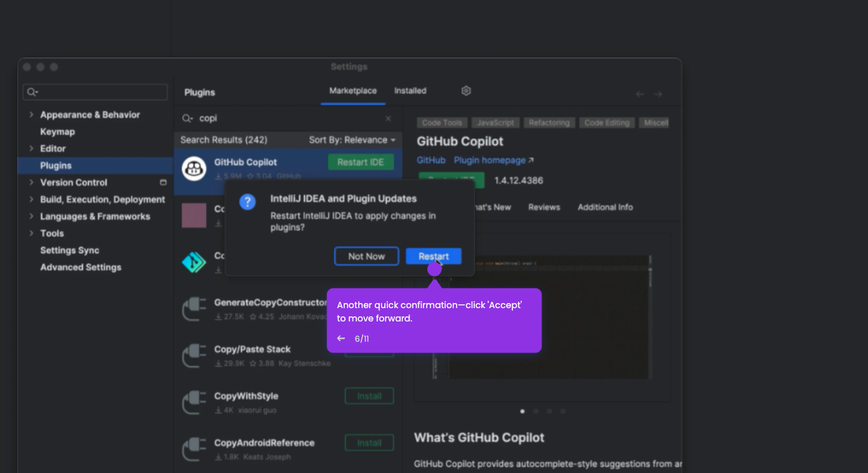Open the GitHub vendor link
Screen dimensions: 868x473
pyautogui.click(x=431, y=160)
